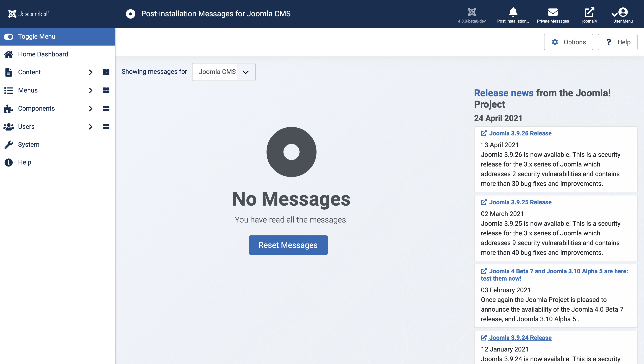Screen dimensions: 644x364
Task: Click the Menus list icon
Action: [x=8, y=90]
